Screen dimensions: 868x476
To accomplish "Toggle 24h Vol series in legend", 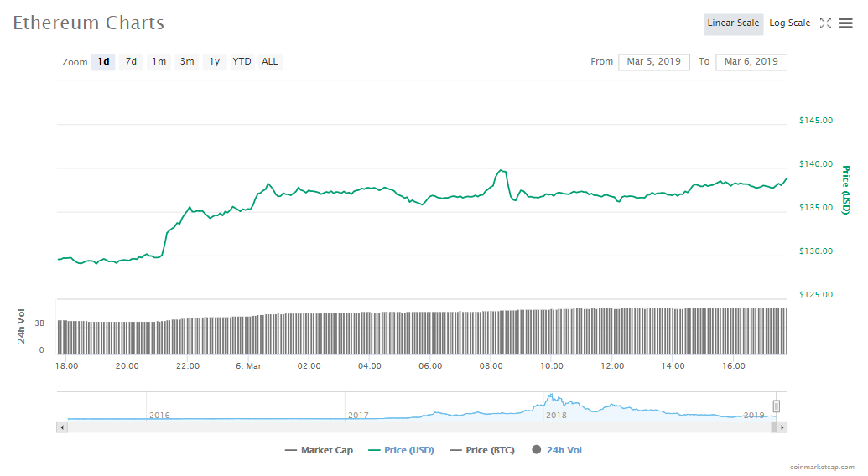I will point(557,451).
